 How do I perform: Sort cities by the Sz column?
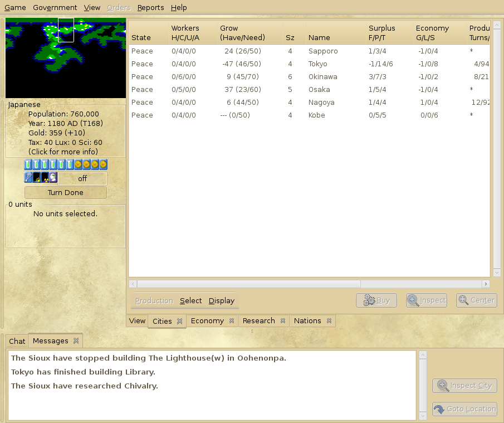[294, 33]
